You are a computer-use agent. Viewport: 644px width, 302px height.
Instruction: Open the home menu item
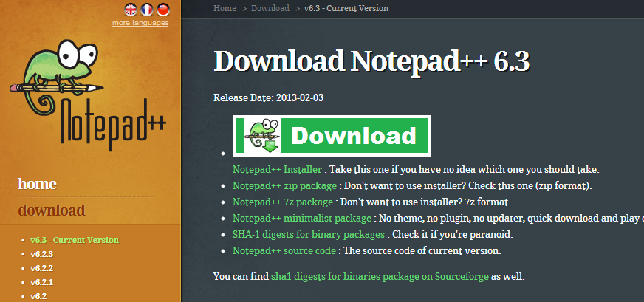pos(37,184)
